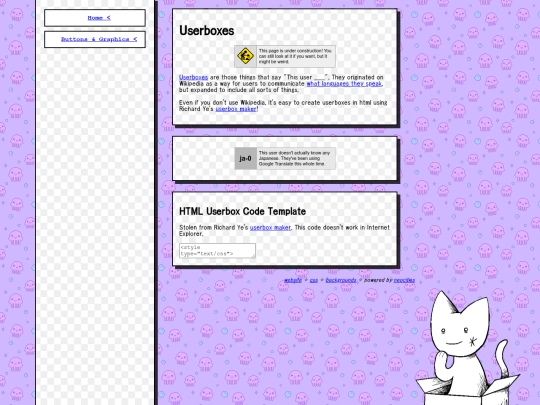
Task: Open the website footer link
Action: [293, 280]
